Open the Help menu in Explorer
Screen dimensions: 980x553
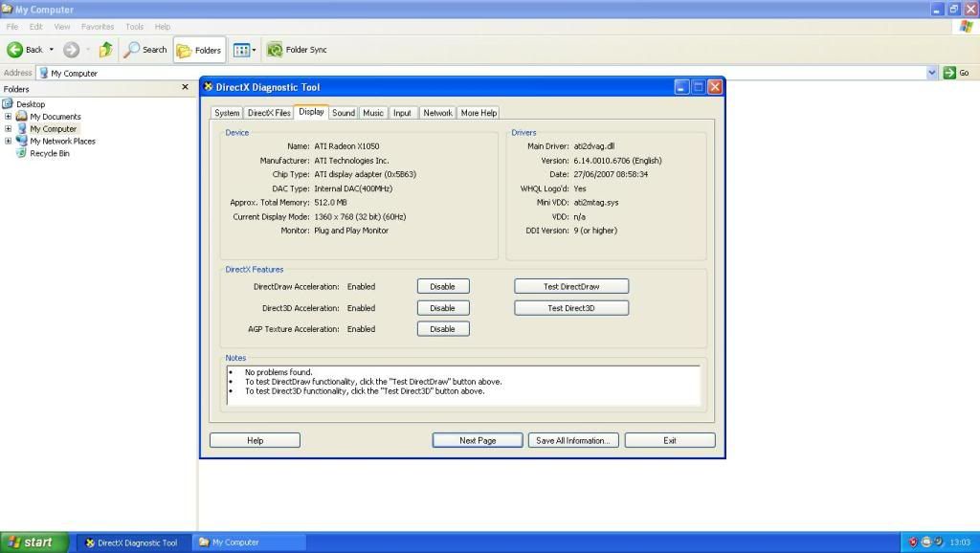163,27
